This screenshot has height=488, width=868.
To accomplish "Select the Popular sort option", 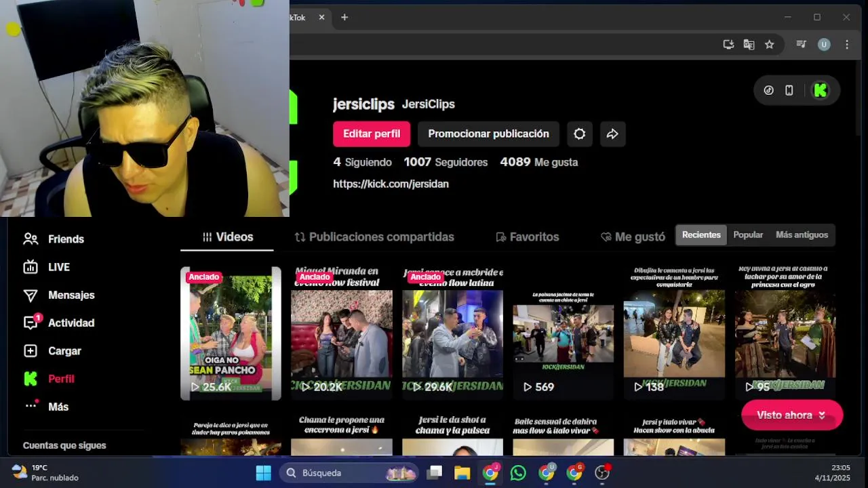I will point(748,235).
